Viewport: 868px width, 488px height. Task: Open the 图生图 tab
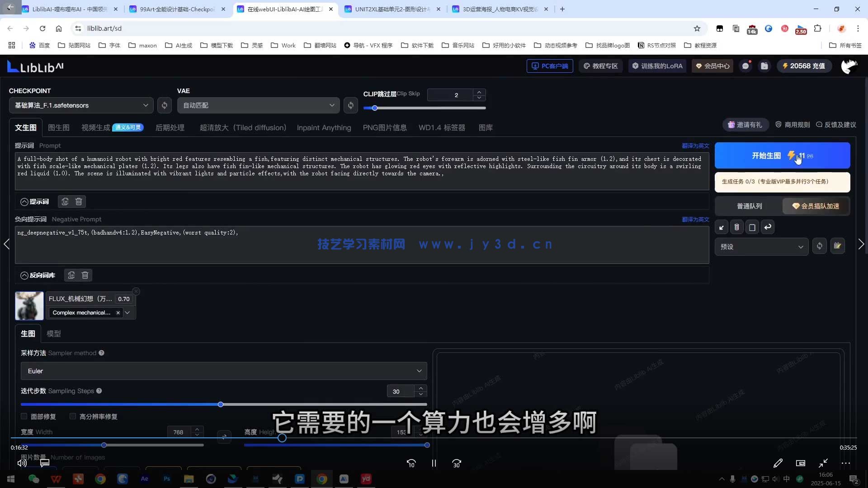click(x=58, y=127)
